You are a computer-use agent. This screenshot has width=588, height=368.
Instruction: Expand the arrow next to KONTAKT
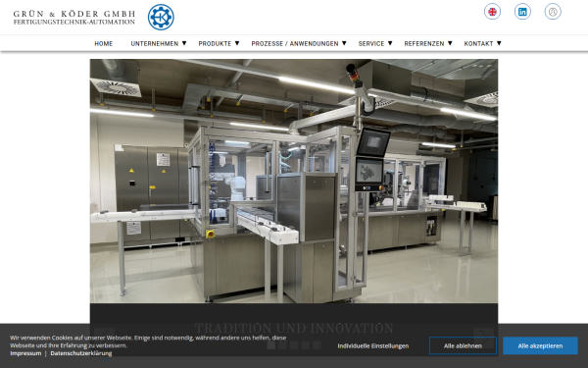point(499,43)
